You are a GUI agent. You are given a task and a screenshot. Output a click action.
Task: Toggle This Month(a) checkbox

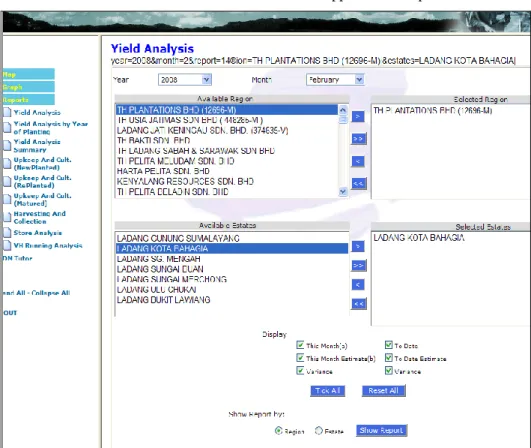click(300, 345)
